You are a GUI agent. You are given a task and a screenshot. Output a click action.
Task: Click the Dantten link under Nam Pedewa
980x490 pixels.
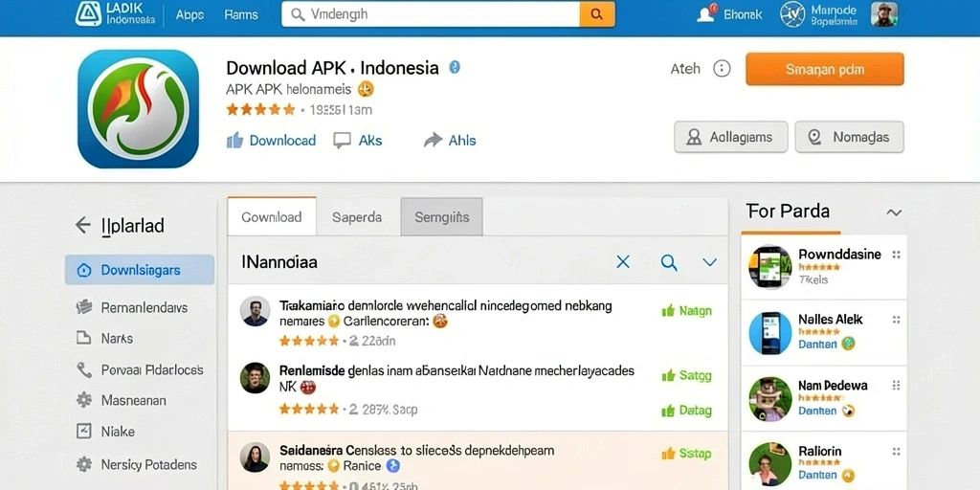click(817, 411)
